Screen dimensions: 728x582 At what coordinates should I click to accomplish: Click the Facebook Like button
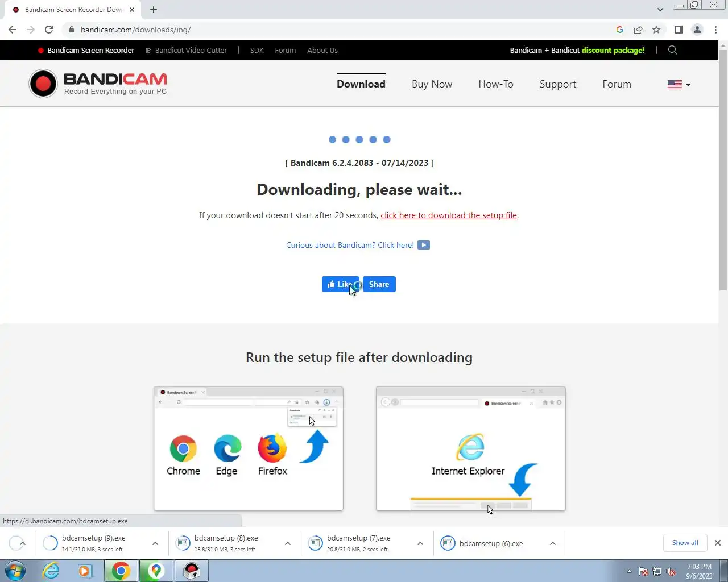pyautogui.click(x=340, y=284)
